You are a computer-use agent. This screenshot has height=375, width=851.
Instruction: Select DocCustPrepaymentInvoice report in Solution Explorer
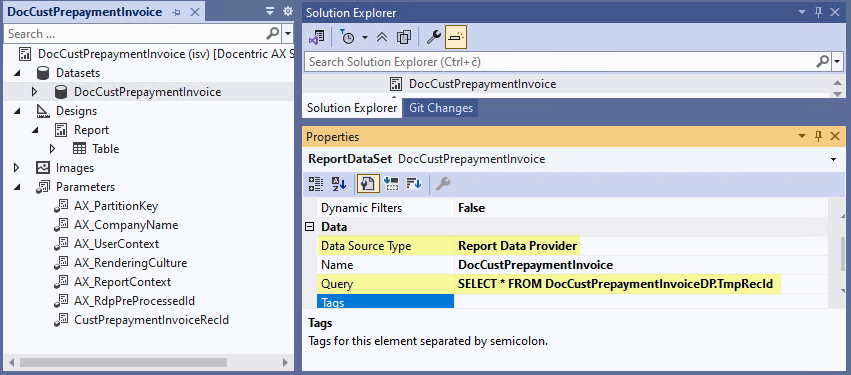coord(482,84)
